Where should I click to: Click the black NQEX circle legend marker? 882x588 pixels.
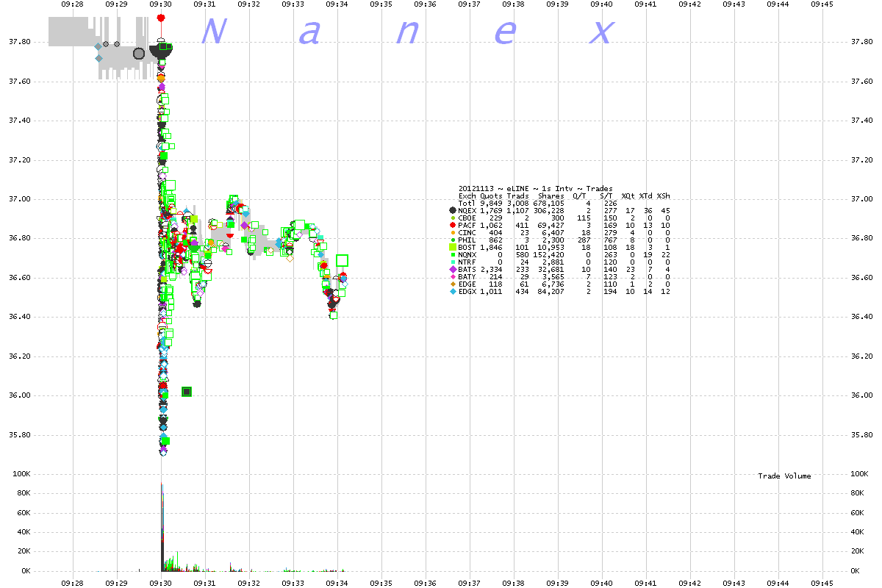(453, 210)
